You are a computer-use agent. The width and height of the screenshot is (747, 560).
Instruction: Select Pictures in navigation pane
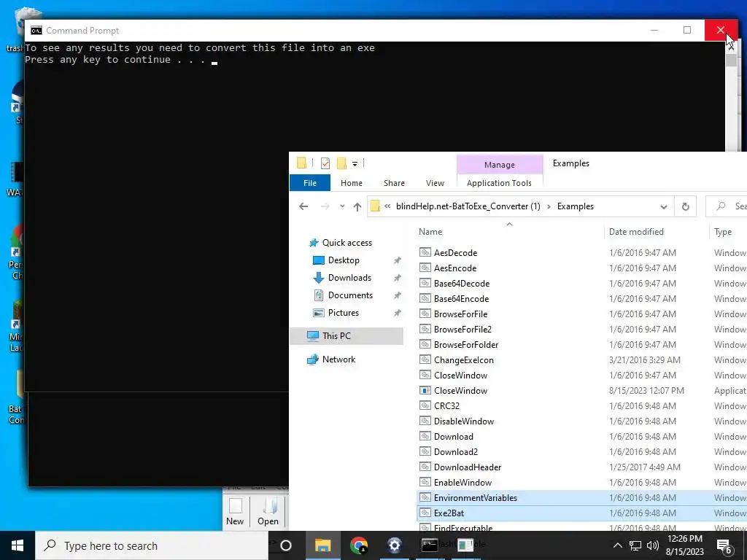(x=343, y=313)
